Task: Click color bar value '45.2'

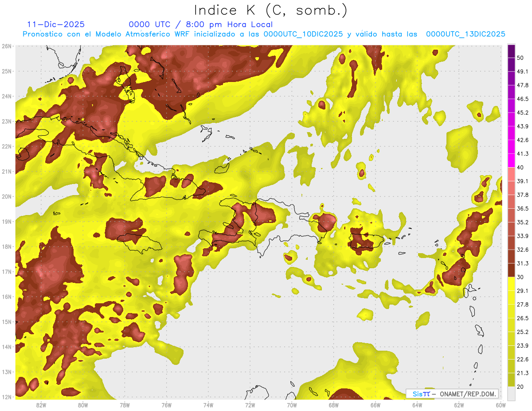Action: tap(522, 113)
